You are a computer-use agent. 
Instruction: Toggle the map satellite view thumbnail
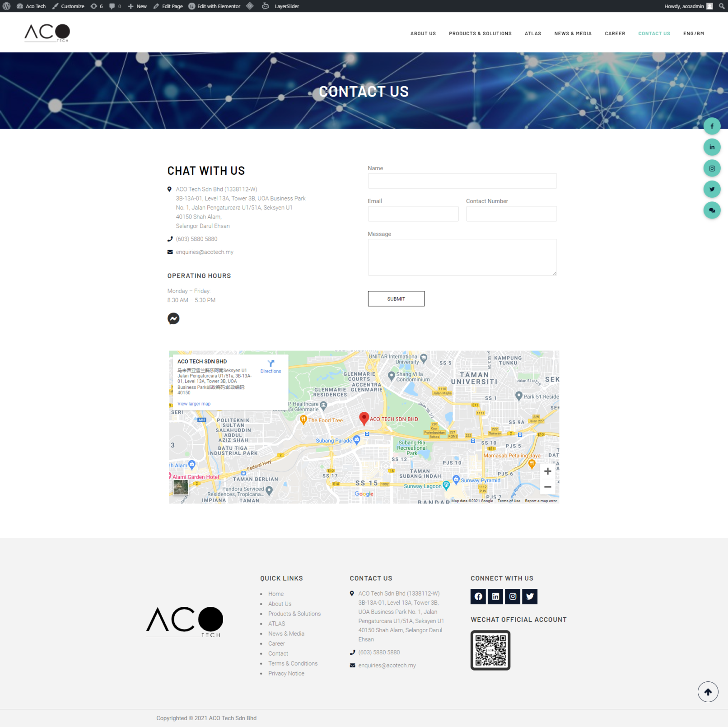(x=181, y=487)
